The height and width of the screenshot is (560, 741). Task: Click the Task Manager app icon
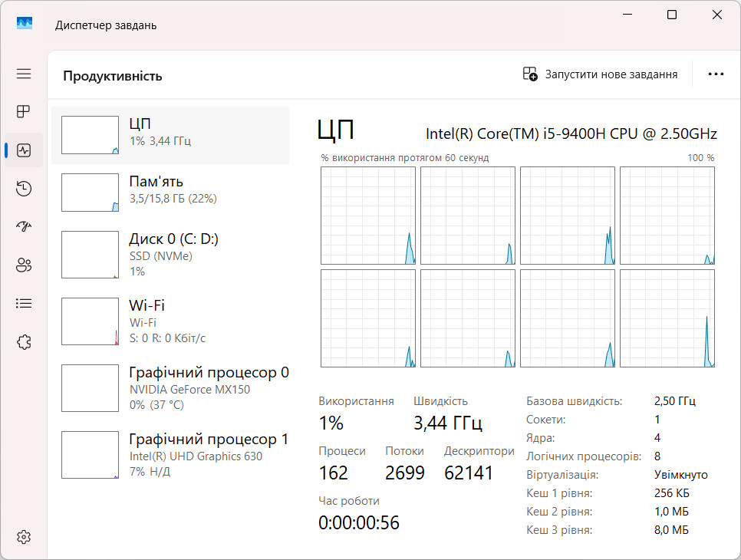tap(24, 24)
